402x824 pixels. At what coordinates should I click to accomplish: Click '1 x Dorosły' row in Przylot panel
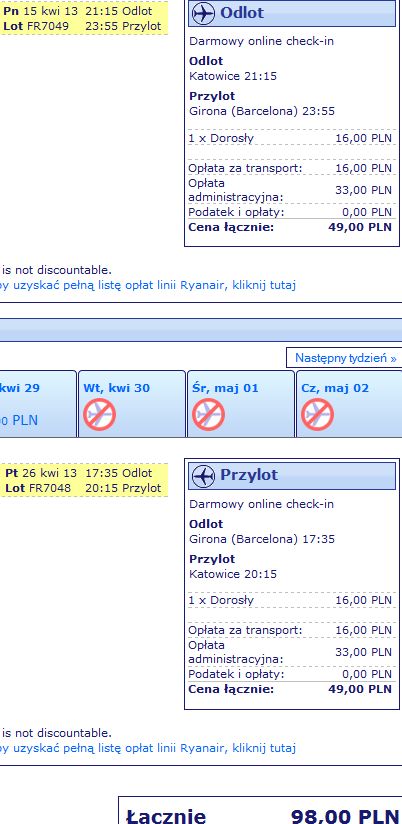tap(291, 600)
